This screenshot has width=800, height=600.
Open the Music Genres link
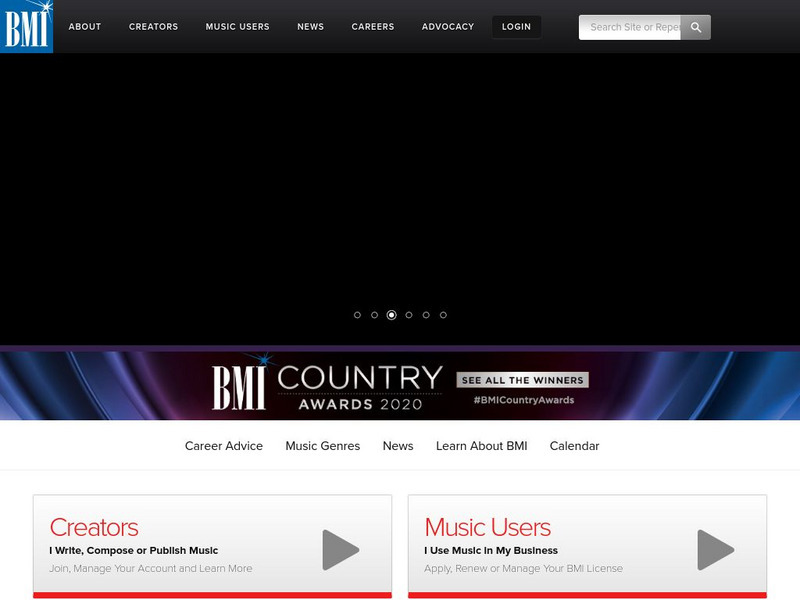tap(322, 446)
